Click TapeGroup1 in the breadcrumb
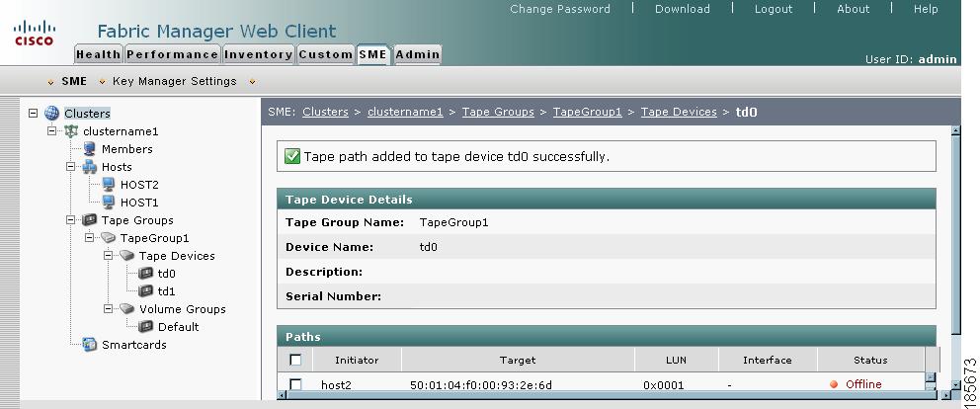This screenshot has width=980, height=409. pos(588,112)
